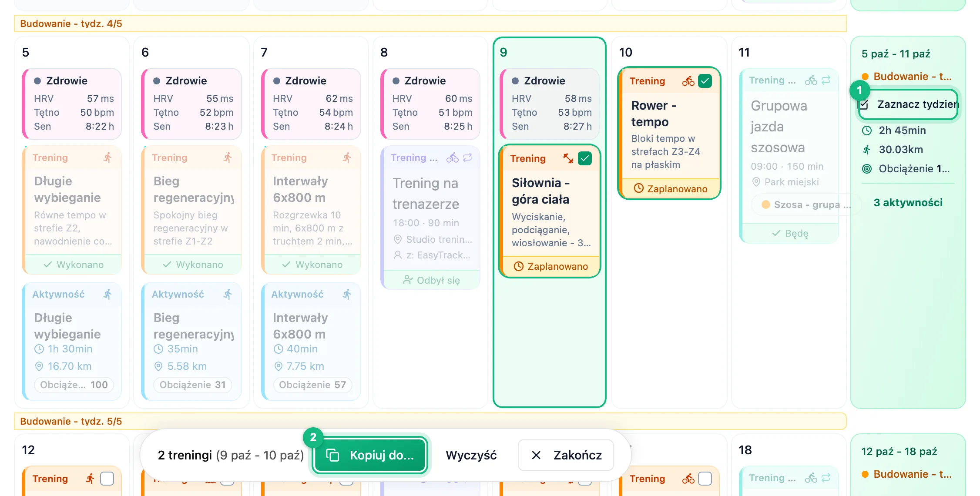Click Będę status on Grupowa jazda szosowa
The image size is (980, 496).
pyautogui.click(x=790, y=233)
